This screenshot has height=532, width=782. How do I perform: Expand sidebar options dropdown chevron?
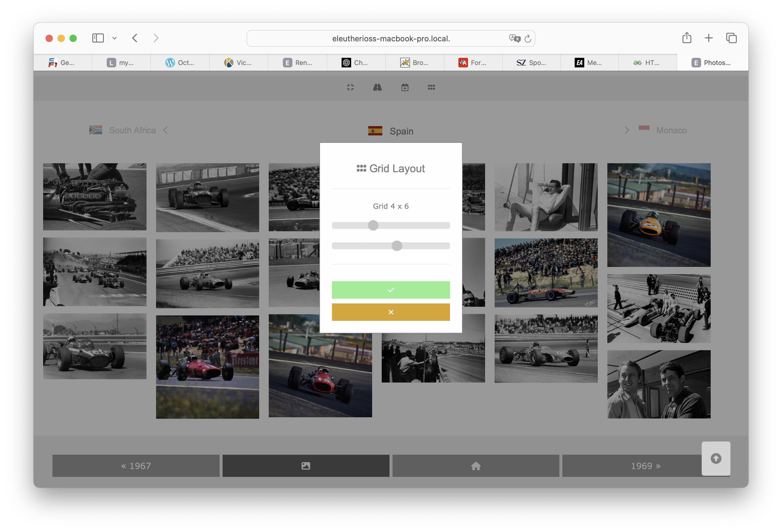[114, 38]
